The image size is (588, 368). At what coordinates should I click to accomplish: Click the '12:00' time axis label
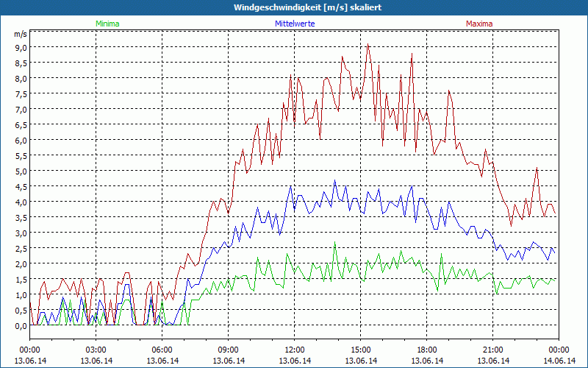click(295, 350)
